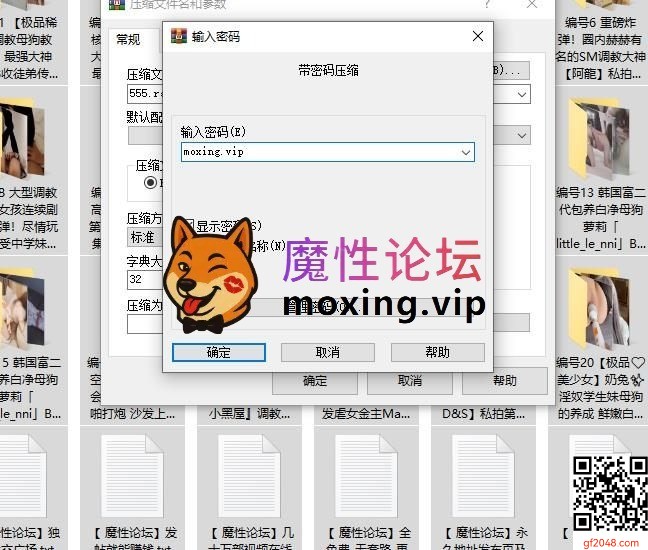Screen dimensions: 648x550
Task: Click 确定 in the rear 压缩文件名和参数 dialog
Action: [x=315, y=381]
